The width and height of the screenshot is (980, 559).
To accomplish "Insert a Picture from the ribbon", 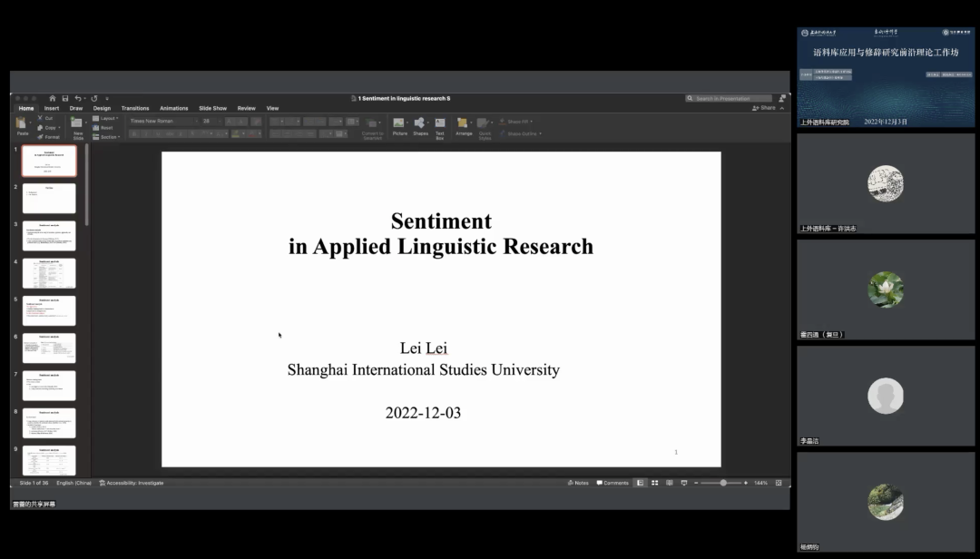I will [399, 125].
